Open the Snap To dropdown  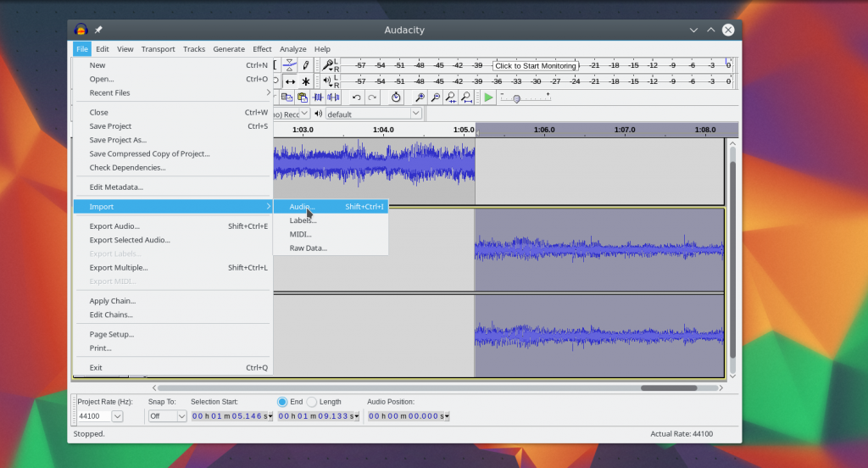point(181,416)
